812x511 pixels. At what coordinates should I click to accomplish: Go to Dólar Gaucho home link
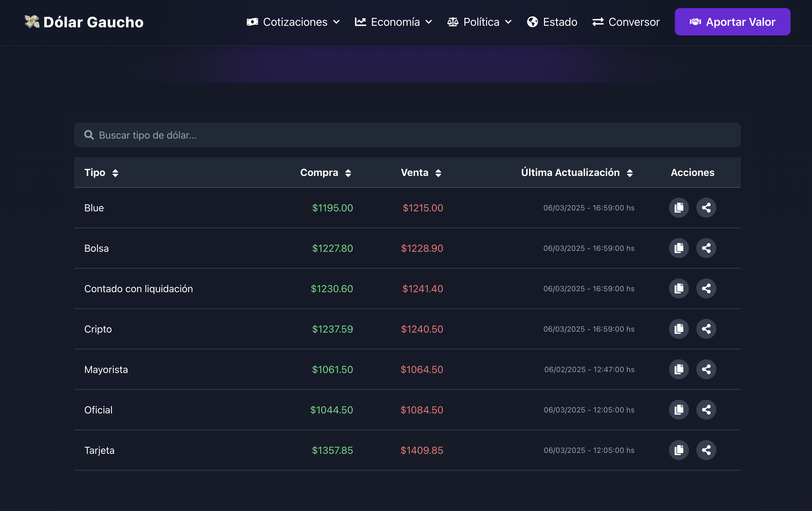(84, 22)
